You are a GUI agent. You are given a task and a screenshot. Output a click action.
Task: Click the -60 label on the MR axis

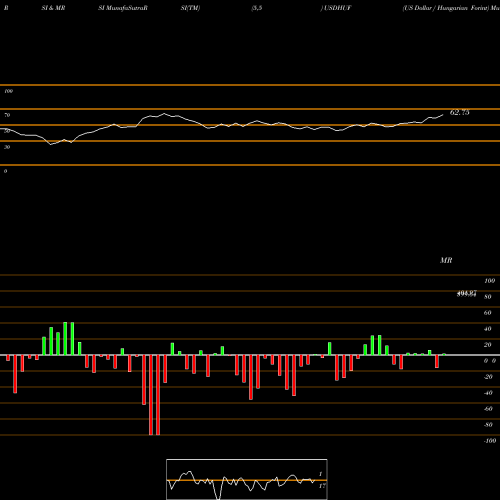[488, 409]
